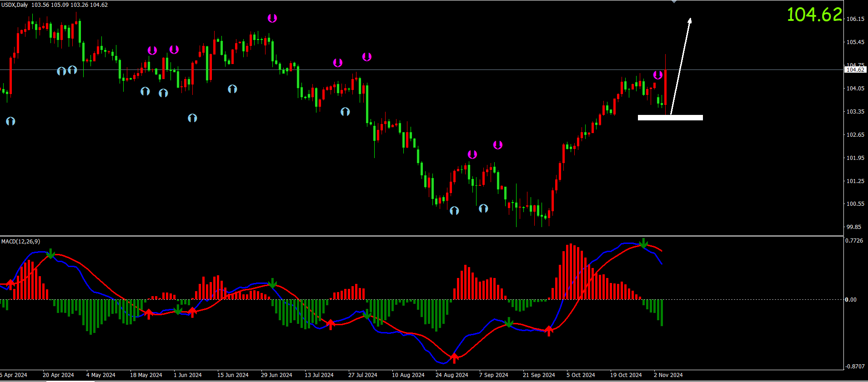Click the large green 104.62 price display
868x382 pixels.
[814, 15]
